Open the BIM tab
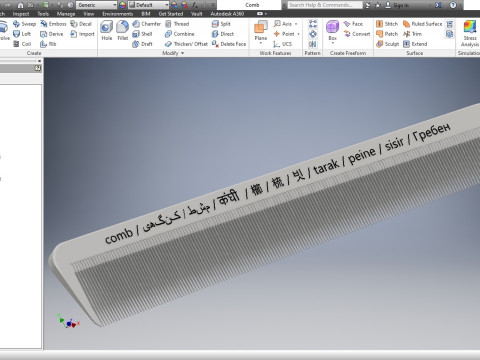This screenshot has height=360, width=480. coord(146,14)
